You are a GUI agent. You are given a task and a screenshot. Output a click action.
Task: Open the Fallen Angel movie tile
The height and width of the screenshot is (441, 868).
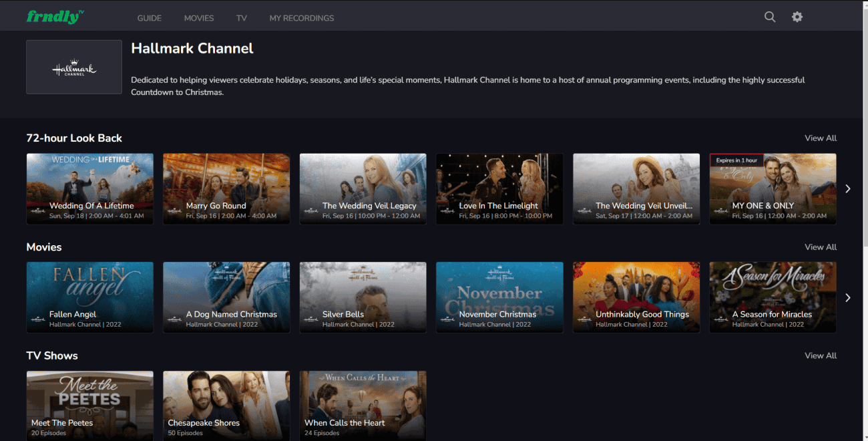[89, 297]
